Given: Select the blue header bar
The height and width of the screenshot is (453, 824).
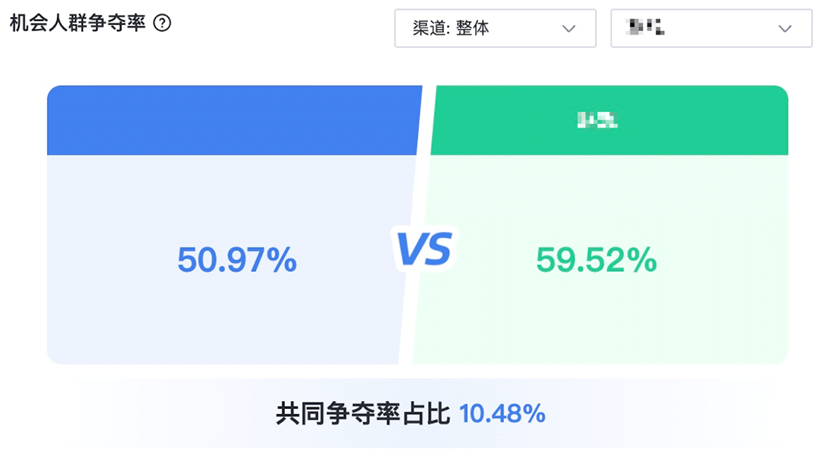Looking at the screenshot, I should [234, 120].
